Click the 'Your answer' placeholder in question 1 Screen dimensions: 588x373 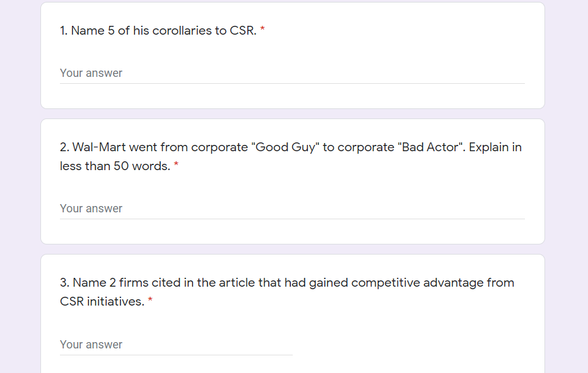point(90,72)
